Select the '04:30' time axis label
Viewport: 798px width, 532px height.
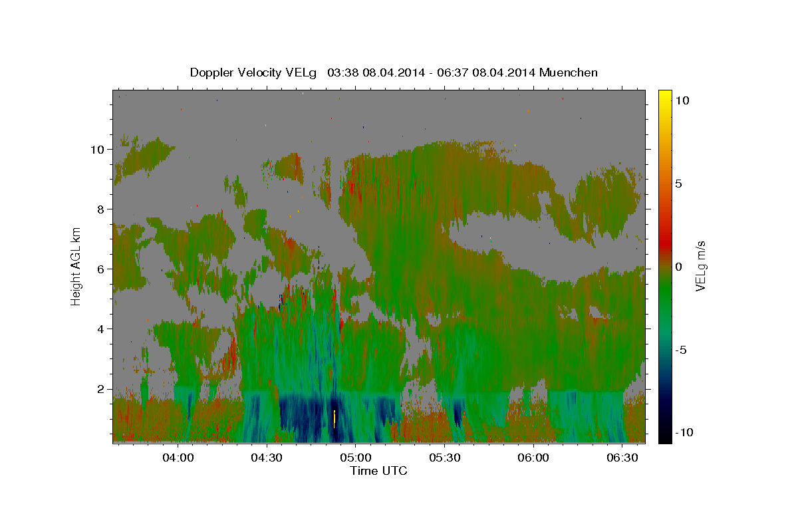click(267, 458)
